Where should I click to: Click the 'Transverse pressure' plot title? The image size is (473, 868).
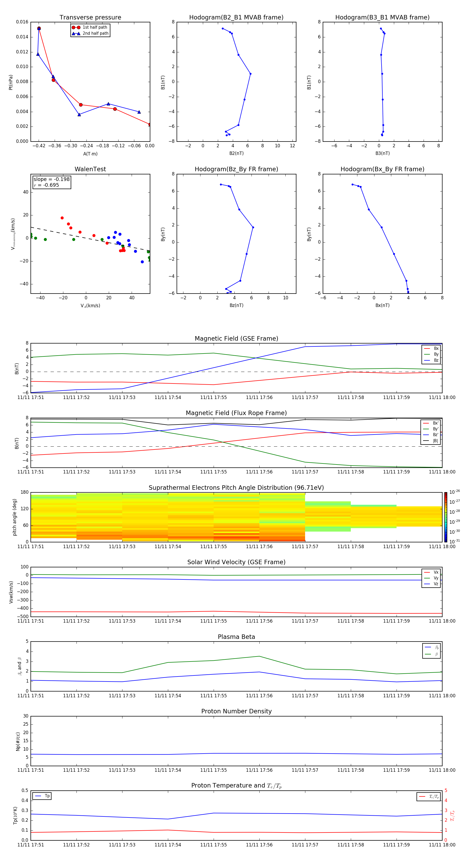click(x=90, y=18)
